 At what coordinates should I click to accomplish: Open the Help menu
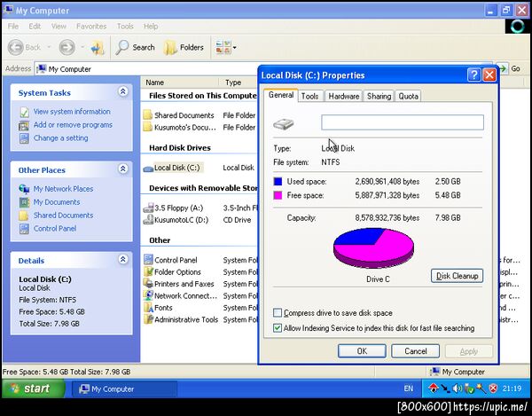click(x=151, y=26)
